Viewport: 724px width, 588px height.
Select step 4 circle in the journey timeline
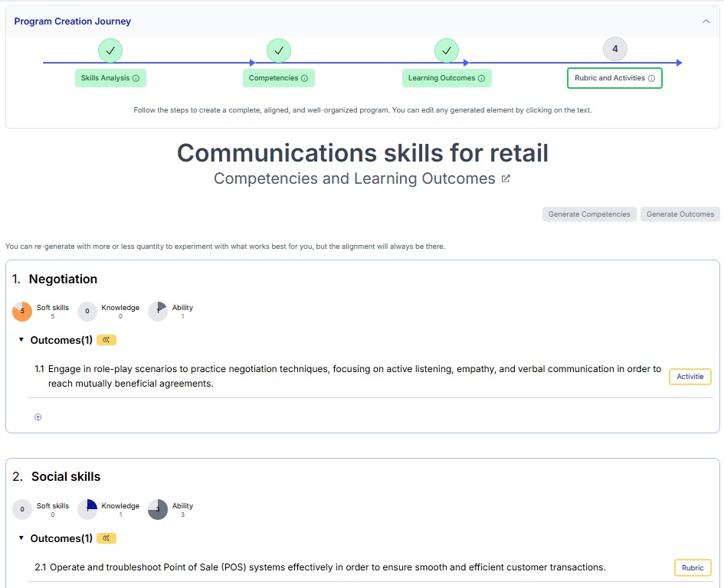click(614, 48)
